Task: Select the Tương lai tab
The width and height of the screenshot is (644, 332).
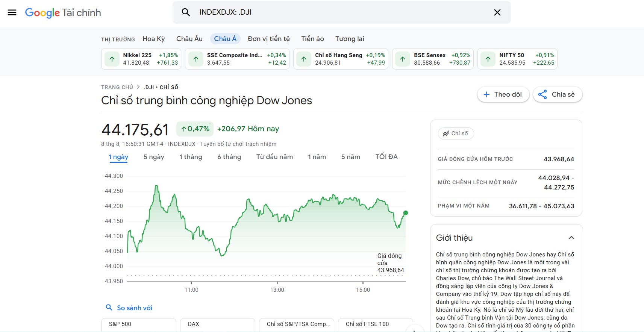Action: click(350, 39)
